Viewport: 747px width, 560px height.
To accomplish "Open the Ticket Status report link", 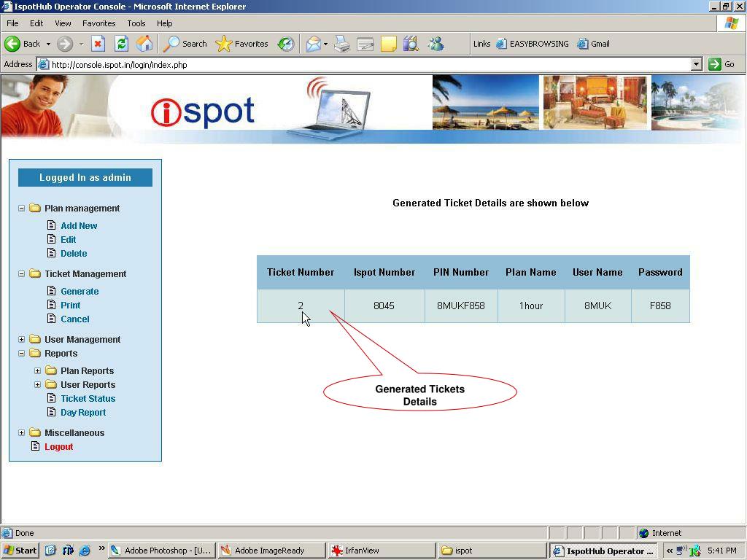I will [88, 399].
